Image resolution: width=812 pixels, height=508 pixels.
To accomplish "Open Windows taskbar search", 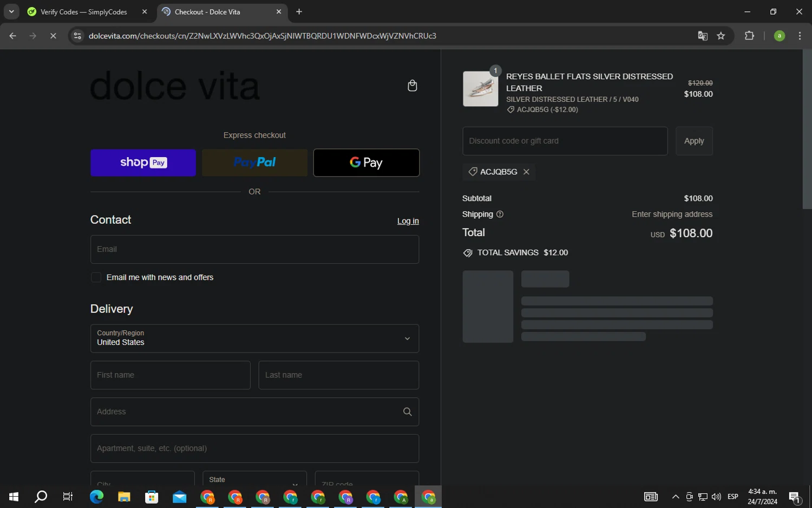I will [x=41, y=497].
